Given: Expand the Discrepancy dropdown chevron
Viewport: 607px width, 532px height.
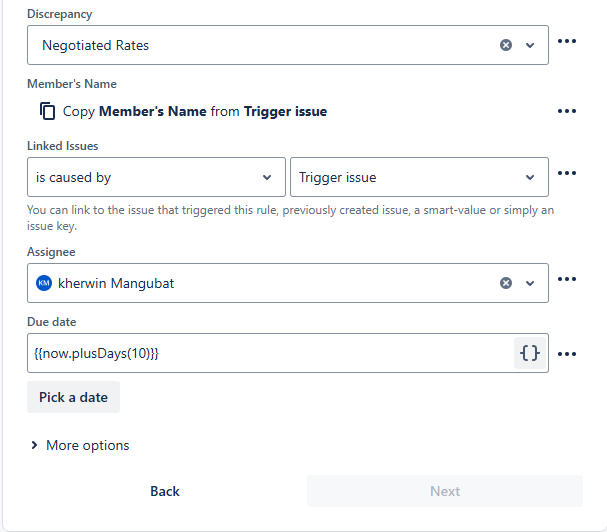Looking at the screenshot, I should click(530, 45).
